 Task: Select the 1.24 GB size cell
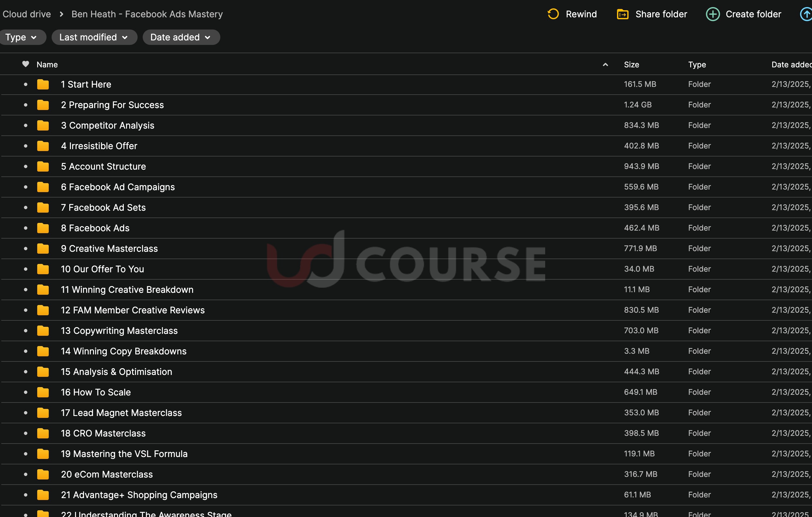[638, 105]
